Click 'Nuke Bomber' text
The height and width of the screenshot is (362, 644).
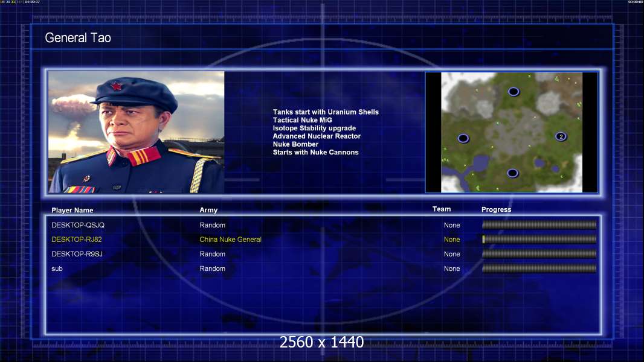tap(295, 144)
